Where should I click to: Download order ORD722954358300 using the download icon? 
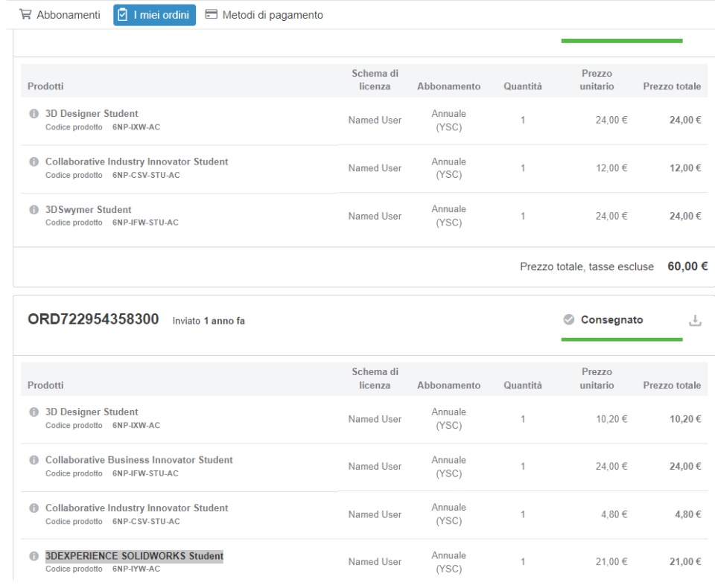pyautogui.click(x=695, y=321)
